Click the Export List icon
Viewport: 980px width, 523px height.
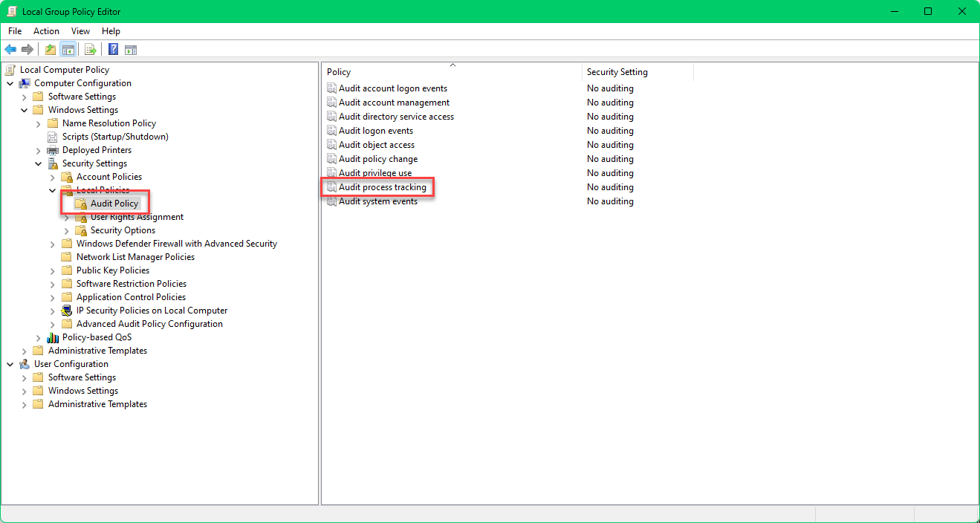[90, 49]
